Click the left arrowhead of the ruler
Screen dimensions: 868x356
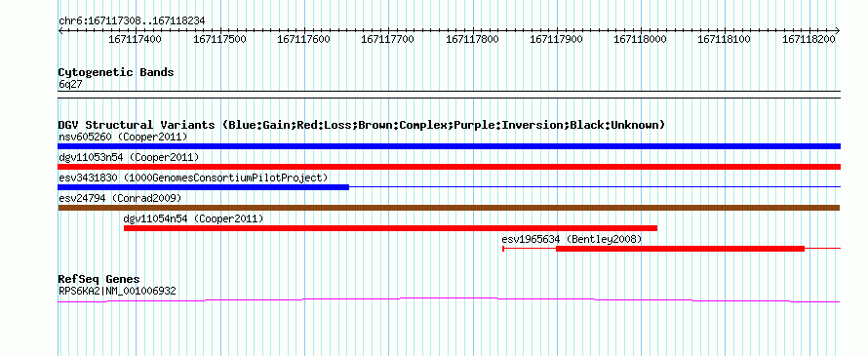(x=60, y=30)
